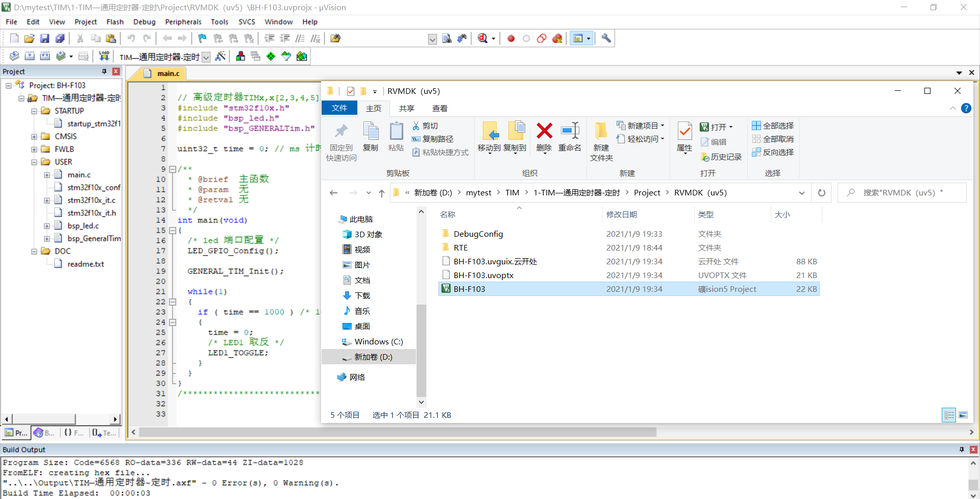Open Options for Target magic wand icon

[x=220, y=56]
